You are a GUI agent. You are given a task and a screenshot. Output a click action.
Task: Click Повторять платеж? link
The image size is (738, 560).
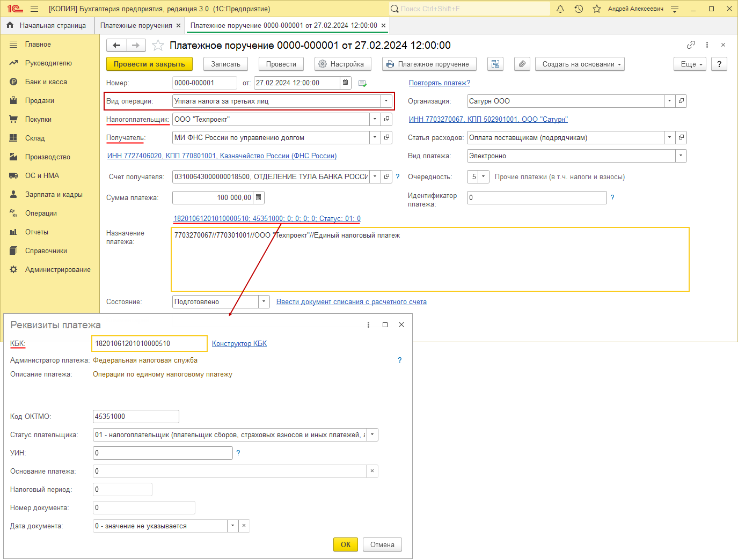(440, 83)
